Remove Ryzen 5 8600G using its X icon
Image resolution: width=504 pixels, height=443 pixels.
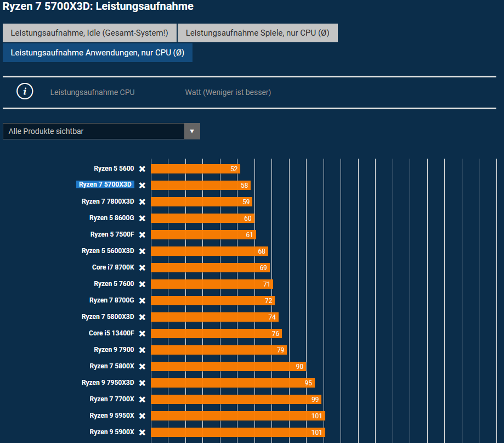pos(142,218)
